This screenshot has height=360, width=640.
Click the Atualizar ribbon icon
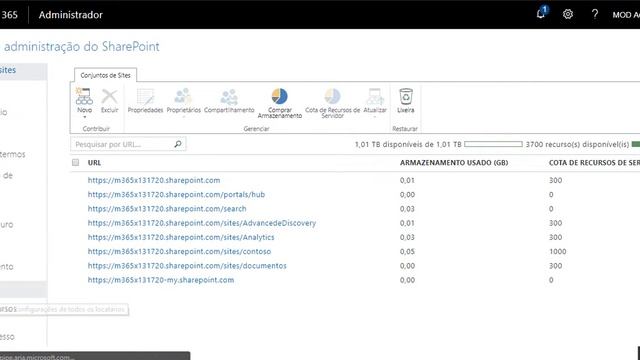(x=375, y=97)
